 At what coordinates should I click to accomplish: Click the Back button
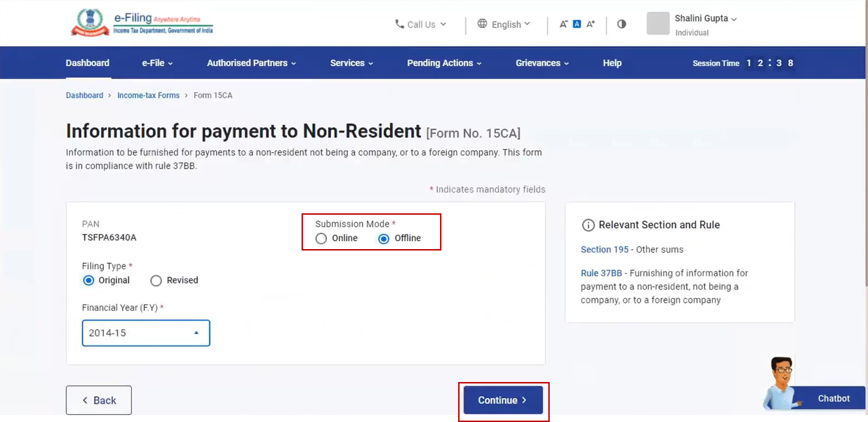(x=99, y=400)
